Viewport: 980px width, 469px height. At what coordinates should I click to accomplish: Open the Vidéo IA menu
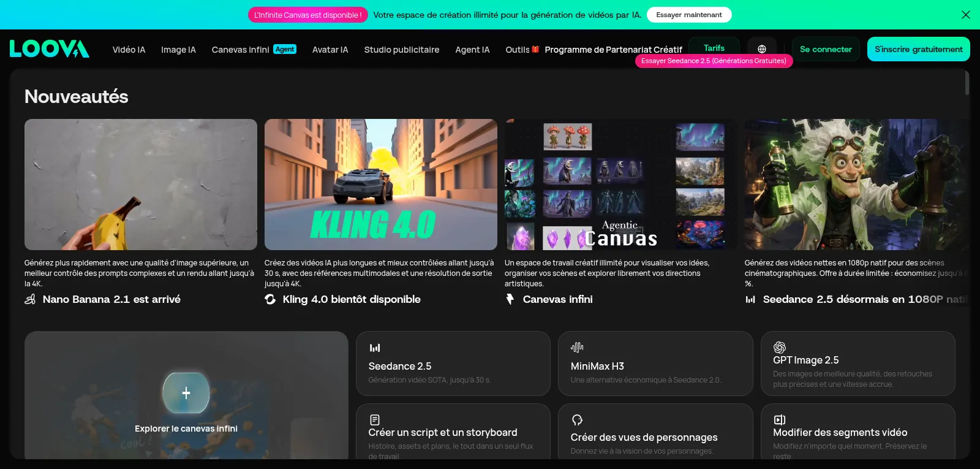(x=129, y=50)
